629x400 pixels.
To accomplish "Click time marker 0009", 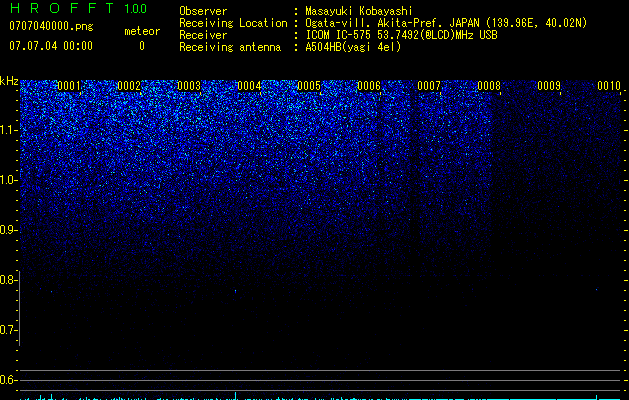I will tap(549, 86).
